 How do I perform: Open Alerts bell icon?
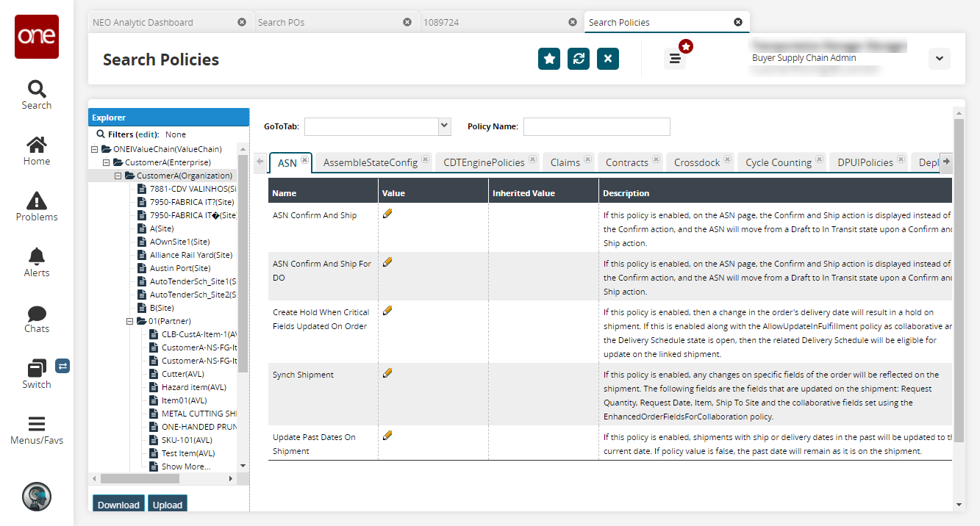pos(36,262)
